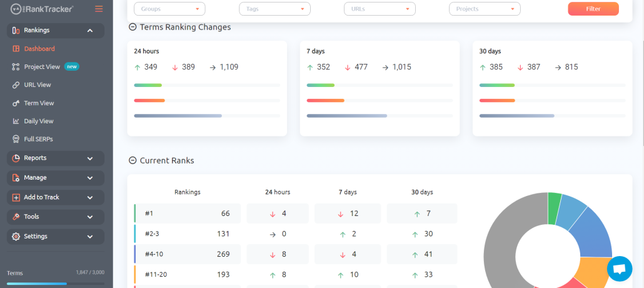Open Dashboard in the sidebar
Viewport: 644px width, 288px height.
(39, 49)
